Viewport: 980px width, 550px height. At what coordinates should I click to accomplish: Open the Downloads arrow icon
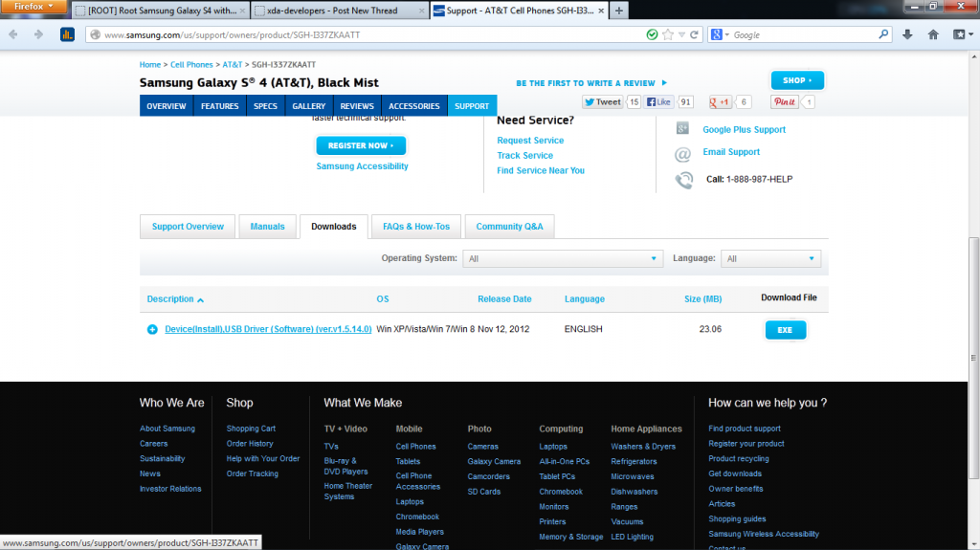907,34
